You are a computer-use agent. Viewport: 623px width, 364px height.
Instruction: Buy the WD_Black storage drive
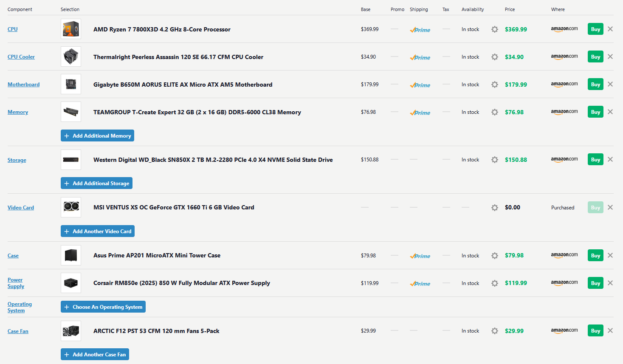pos(595,160)
